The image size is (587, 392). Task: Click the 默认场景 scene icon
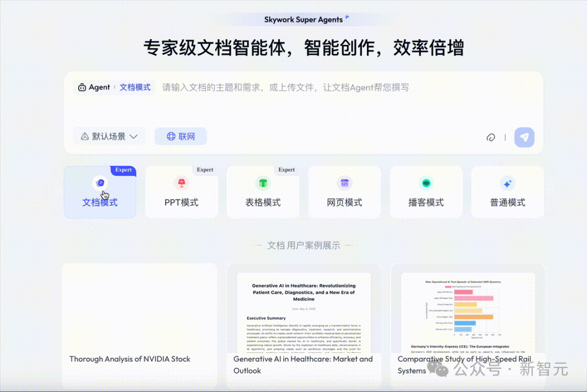86,136
